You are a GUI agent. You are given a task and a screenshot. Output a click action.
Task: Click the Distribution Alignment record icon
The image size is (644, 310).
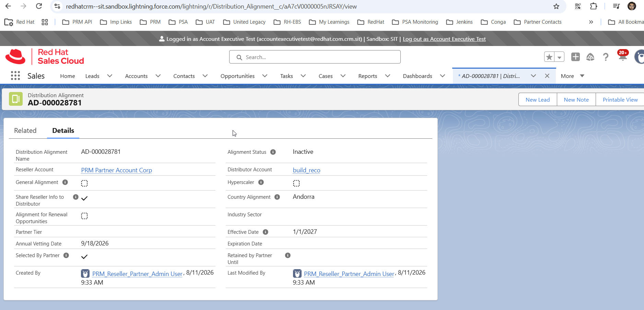pyautogui.click(x=16, y=99)
